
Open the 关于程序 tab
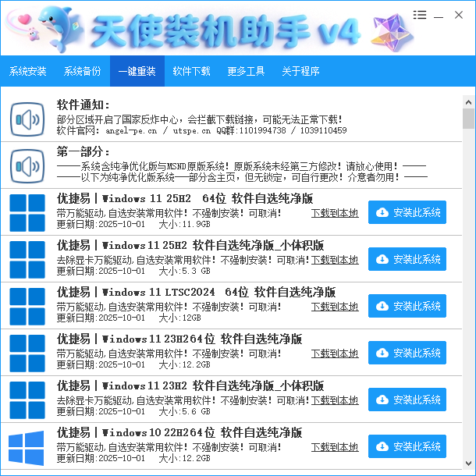(300, 71)
